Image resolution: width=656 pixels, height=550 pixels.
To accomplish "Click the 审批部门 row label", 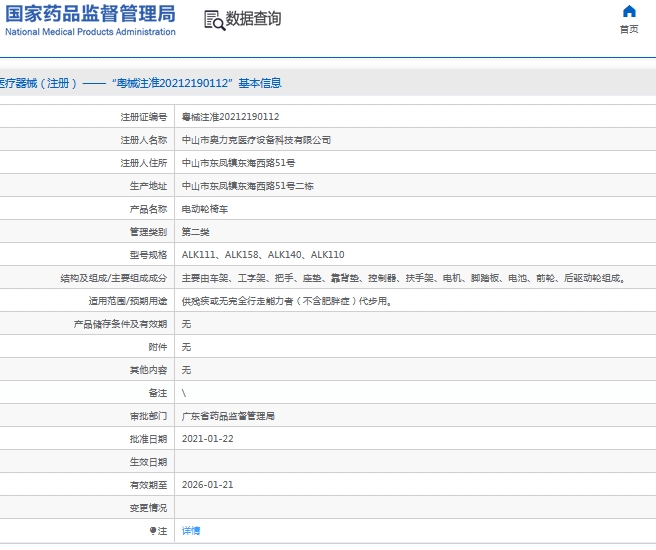I will (x=149, y=416).
